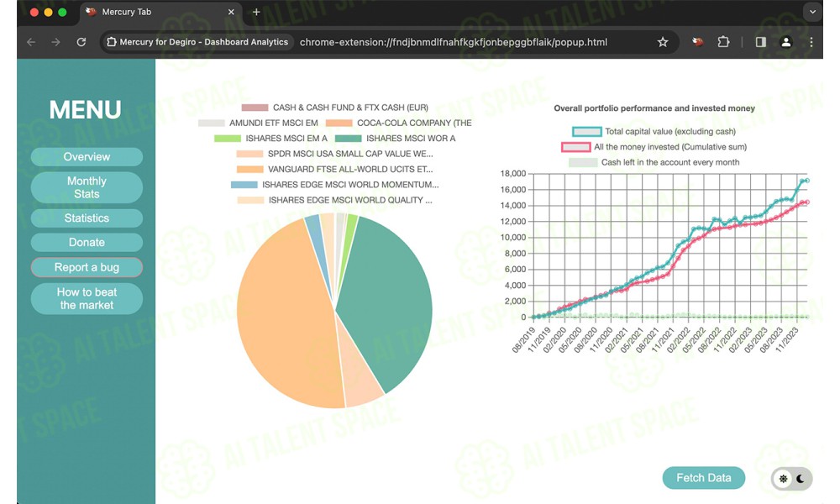Close the Mercury Tab
This screenshot has width=840, height=504.
coord(231,12)
